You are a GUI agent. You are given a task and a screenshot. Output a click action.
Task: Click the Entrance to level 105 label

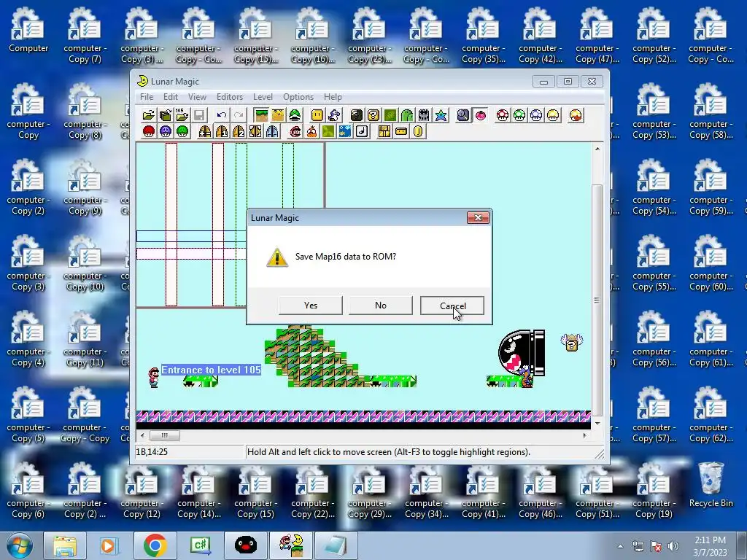pos(211,370)
